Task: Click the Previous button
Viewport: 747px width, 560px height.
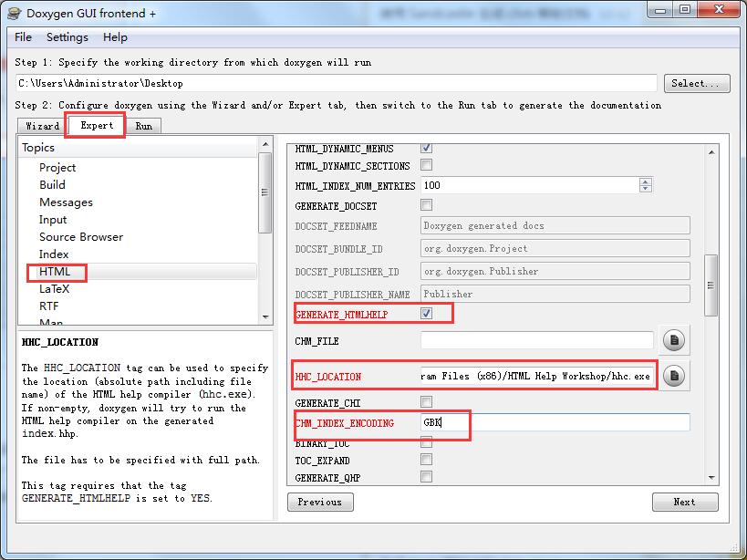Action: click(x=320, y=502)
